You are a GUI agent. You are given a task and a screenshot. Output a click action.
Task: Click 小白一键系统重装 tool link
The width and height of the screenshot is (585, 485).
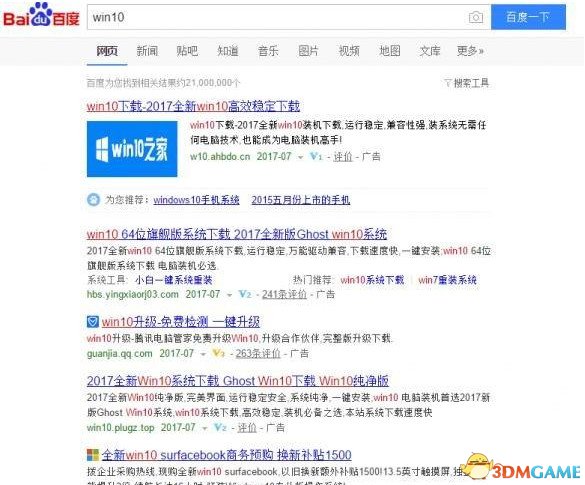point(174,280)
